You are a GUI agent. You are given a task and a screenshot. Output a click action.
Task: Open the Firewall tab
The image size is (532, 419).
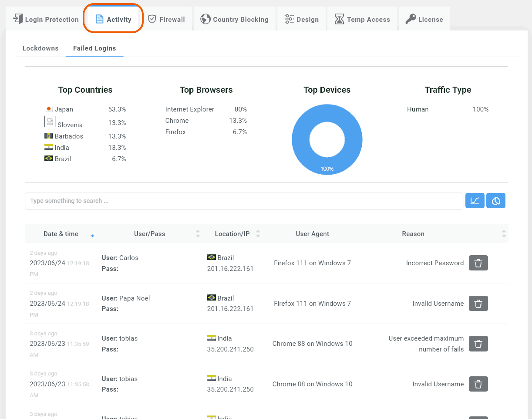click(x=166, y=20)
